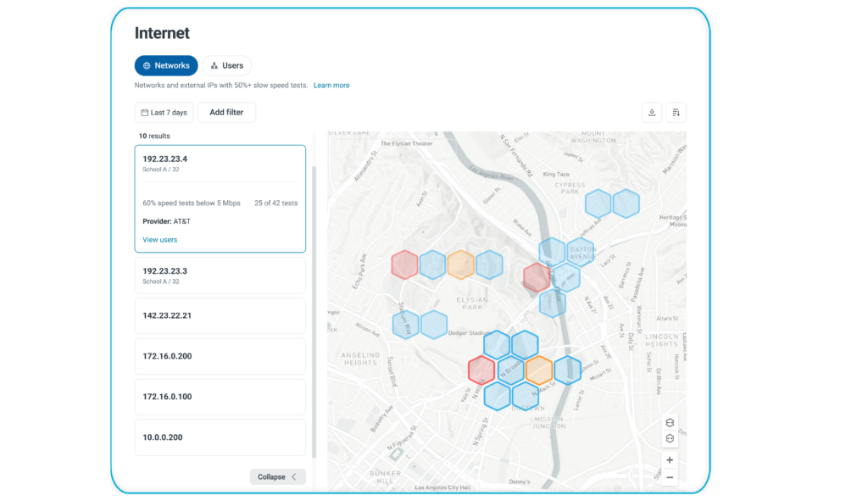Select the blue hexagon on N Broadway

[x=510, y=370]
